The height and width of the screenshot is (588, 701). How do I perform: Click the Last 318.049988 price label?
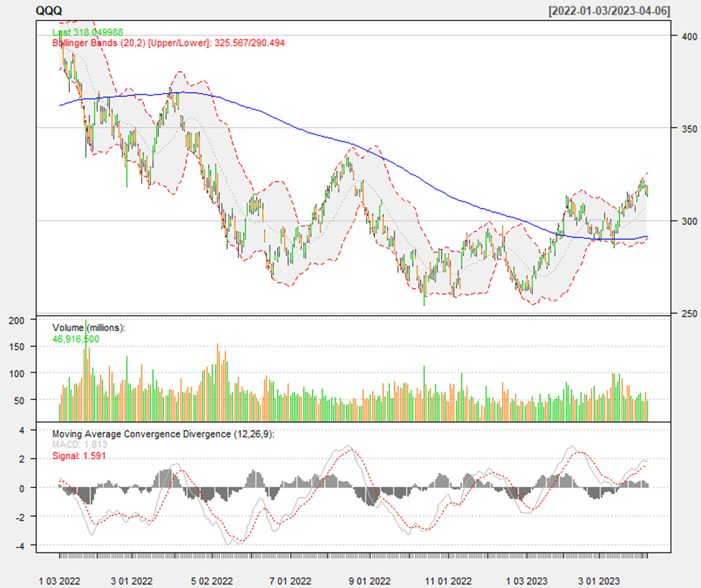tap(88, 32)
